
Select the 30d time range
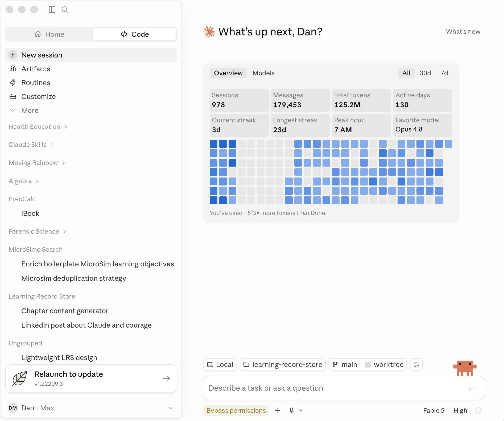tap(425, 73)
